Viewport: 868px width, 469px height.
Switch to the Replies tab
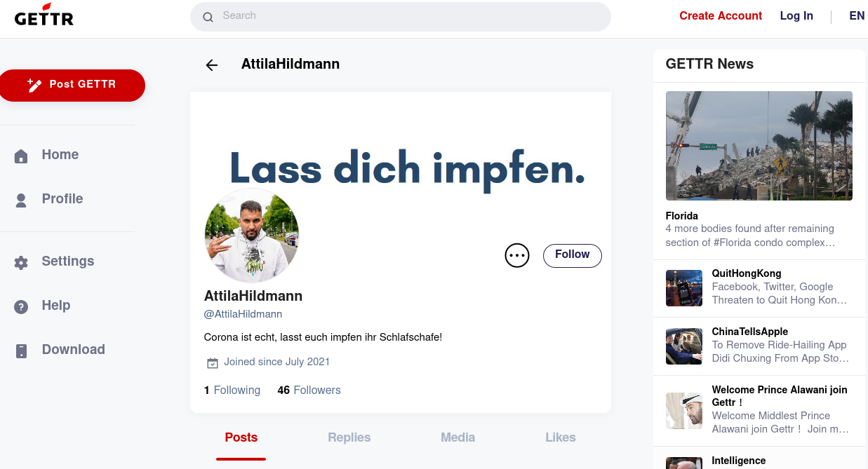click(349, 437)
